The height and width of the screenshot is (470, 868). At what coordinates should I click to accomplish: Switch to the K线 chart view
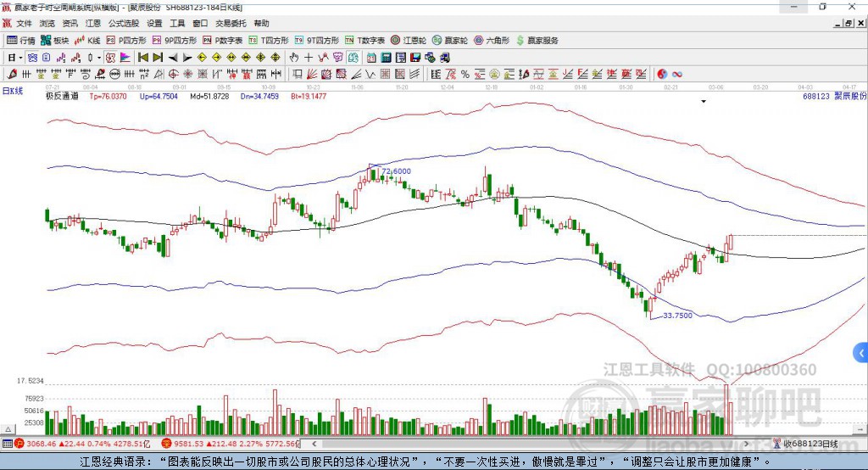coord(88,40)
